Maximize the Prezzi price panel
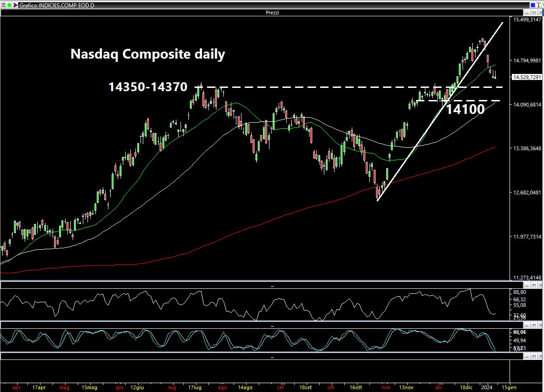The height and width of the screenshot is (392, 544). point(534,13)
